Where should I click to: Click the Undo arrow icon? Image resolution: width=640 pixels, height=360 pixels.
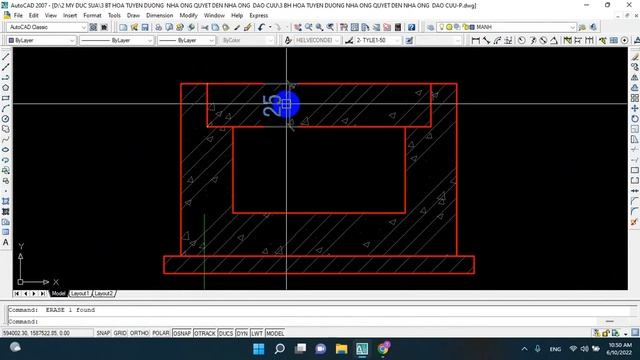pyautogui.click(x=262, y=27)
